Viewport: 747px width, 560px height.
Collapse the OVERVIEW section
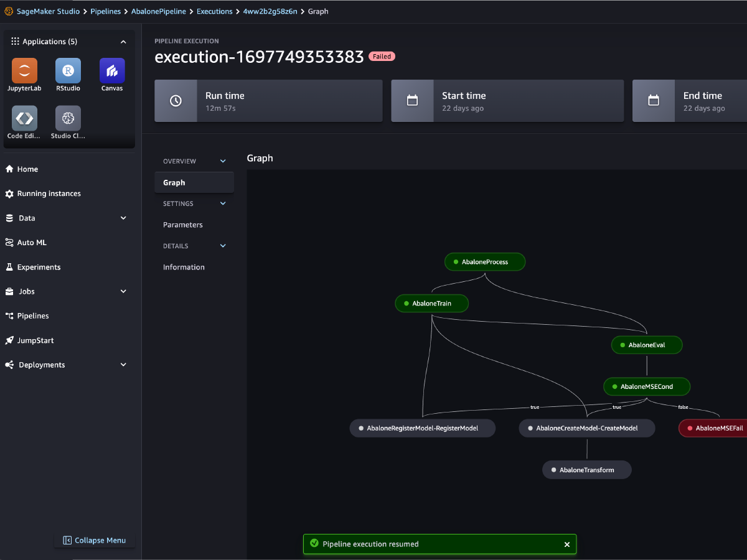click(x=222, y=161)
